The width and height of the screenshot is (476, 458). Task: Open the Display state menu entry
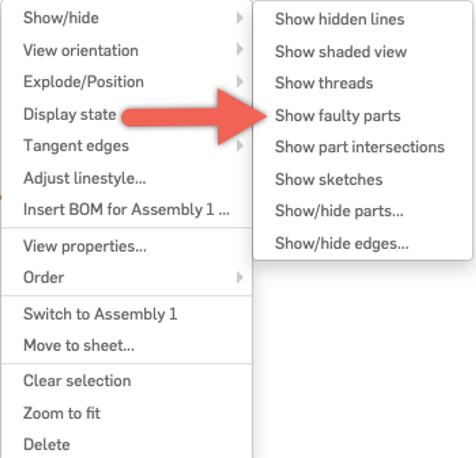[x=70, y=114]
